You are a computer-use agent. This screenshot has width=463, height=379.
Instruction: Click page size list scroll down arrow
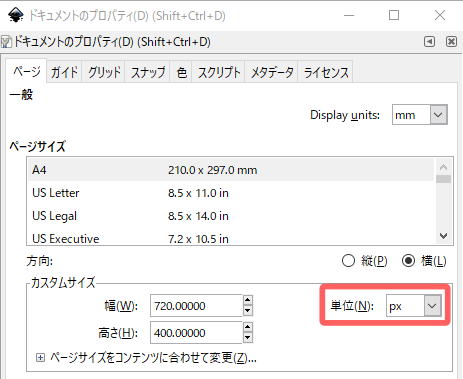pos(443,236)
